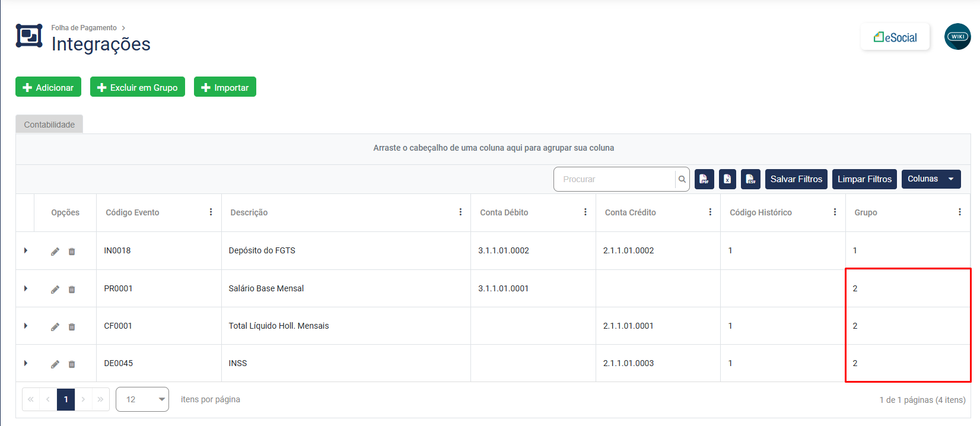Image resolution: width=980 pixels, height=426 pixels.
Task: Edit the IN0018 row with pencil icon
Action: point(55,252)
